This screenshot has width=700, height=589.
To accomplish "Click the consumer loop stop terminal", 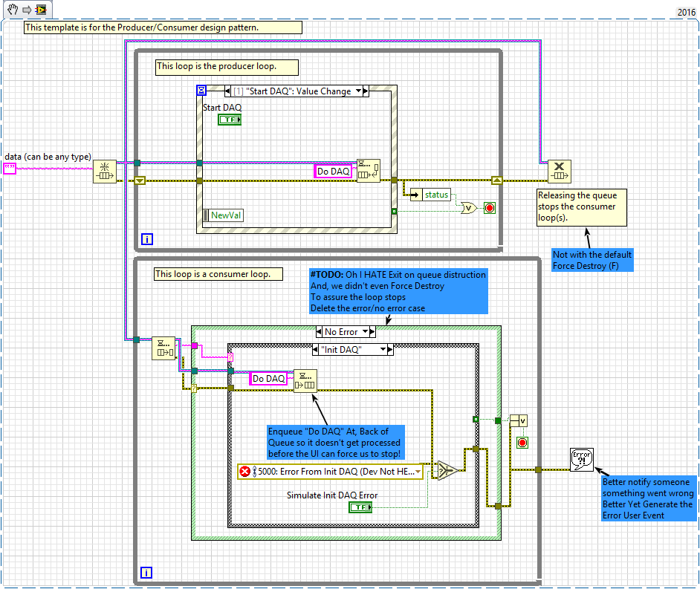I will [x=522, y=443].
